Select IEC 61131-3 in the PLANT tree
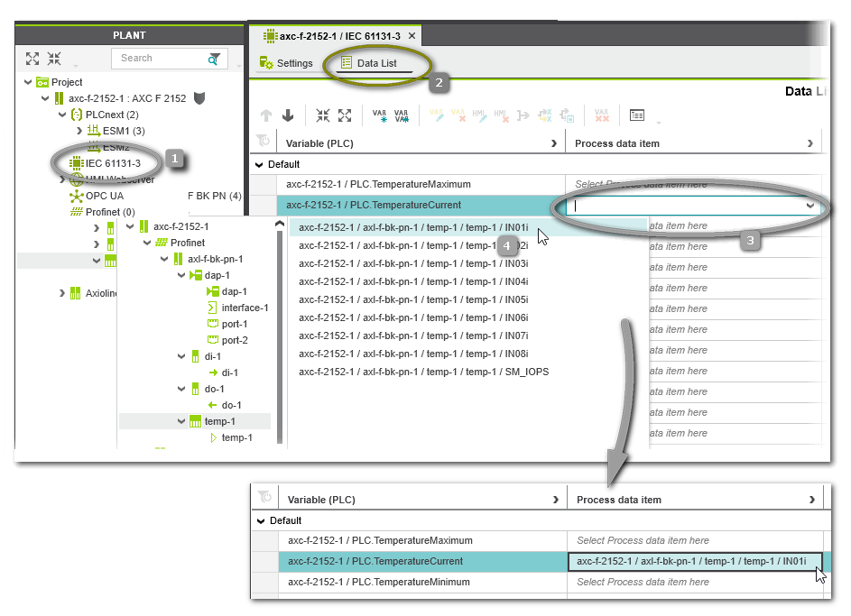This screenshot has height=616, width=851. 112,163
